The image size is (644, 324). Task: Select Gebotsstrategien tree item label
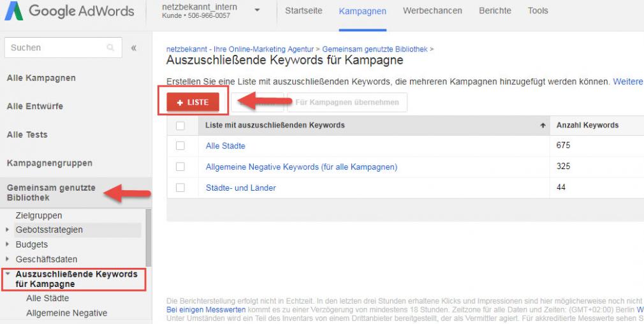pyautogui.click(x=49, y=230)
